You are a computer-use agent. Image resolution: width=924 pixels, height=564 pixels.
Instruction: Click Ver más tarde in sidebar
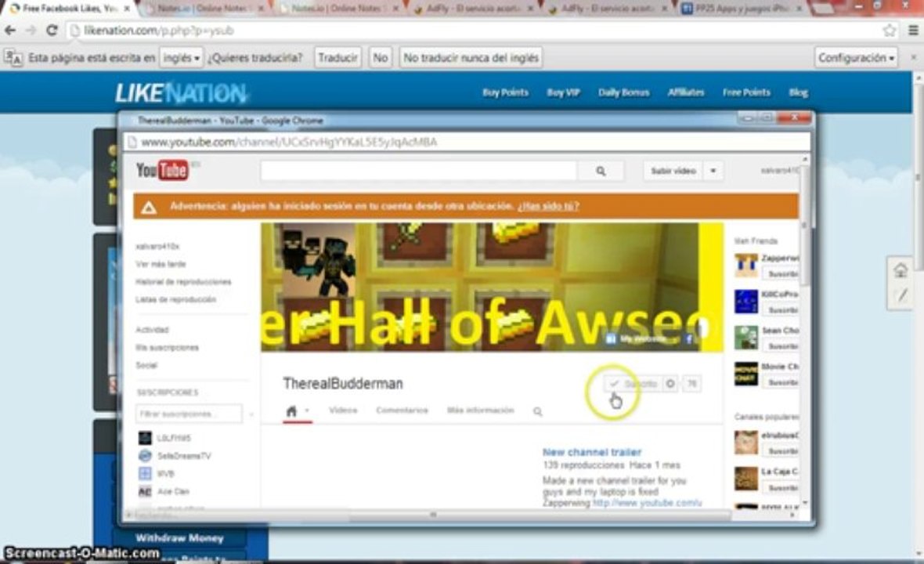(x=161, y=264)
